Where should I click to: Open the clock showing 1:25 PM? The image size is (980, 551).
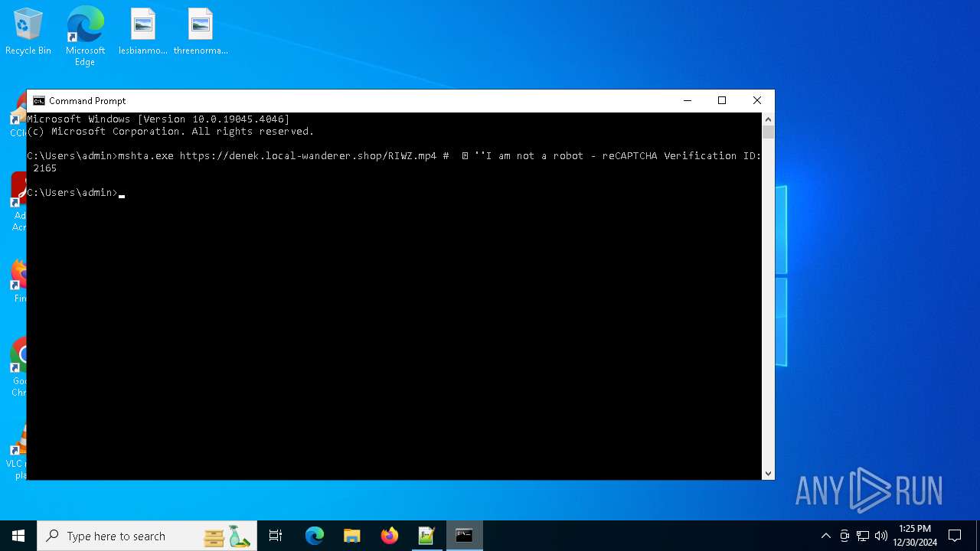coord(915,536)
